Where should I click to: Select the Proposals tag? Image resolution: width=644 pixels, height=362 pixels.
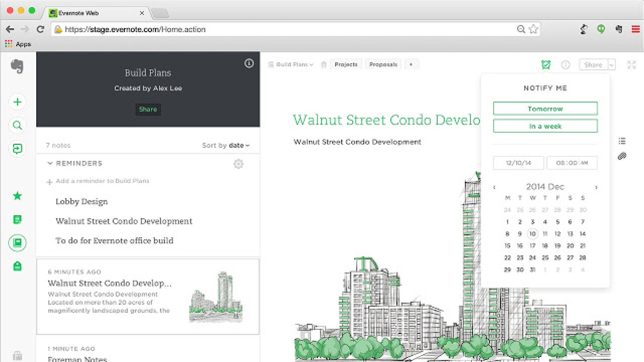383,64
